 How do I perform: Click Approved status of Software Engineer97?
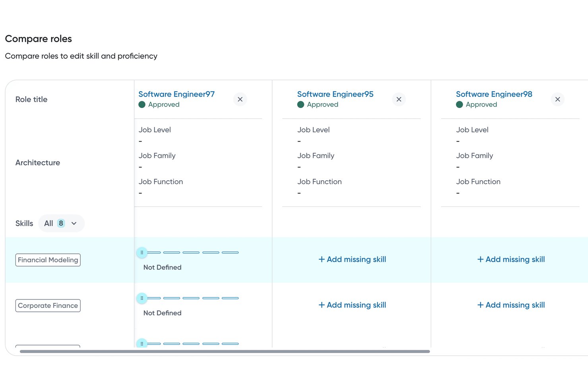point(159,104)
